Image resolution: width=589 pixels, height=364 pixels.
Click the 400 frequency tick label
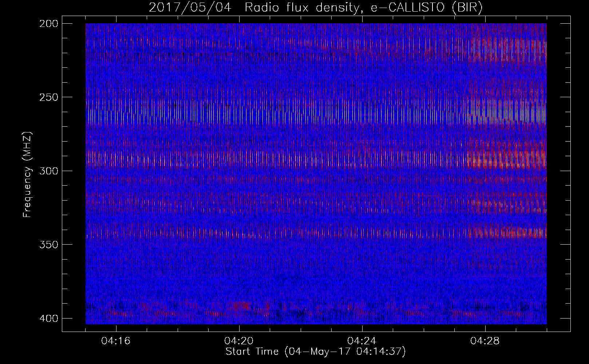(48, 318)
